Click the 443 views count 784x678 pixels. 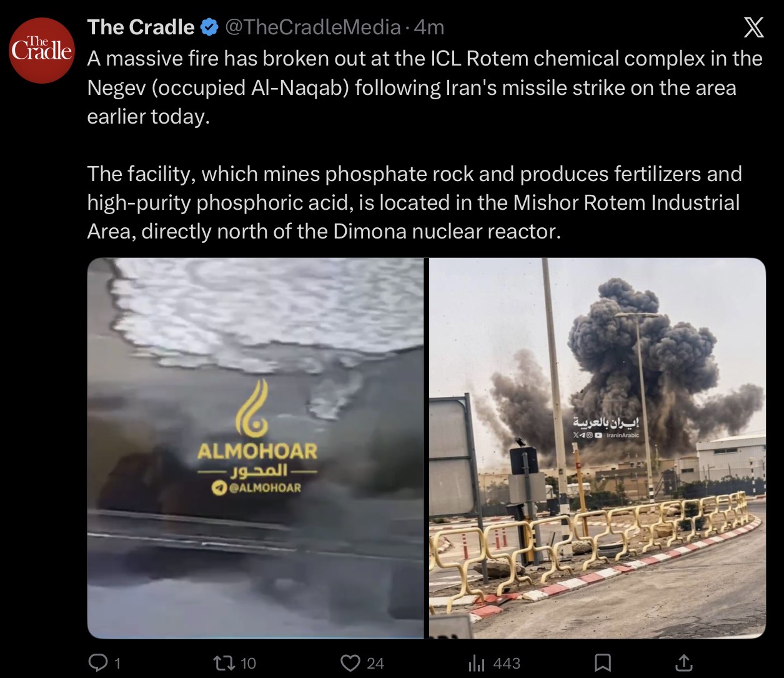coord(507,663)
